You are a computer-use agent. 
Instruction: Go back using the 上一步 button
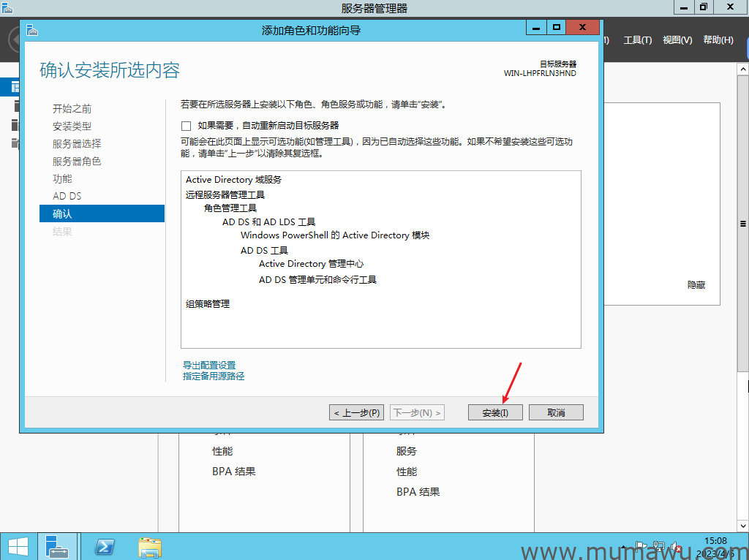point(356,412)
